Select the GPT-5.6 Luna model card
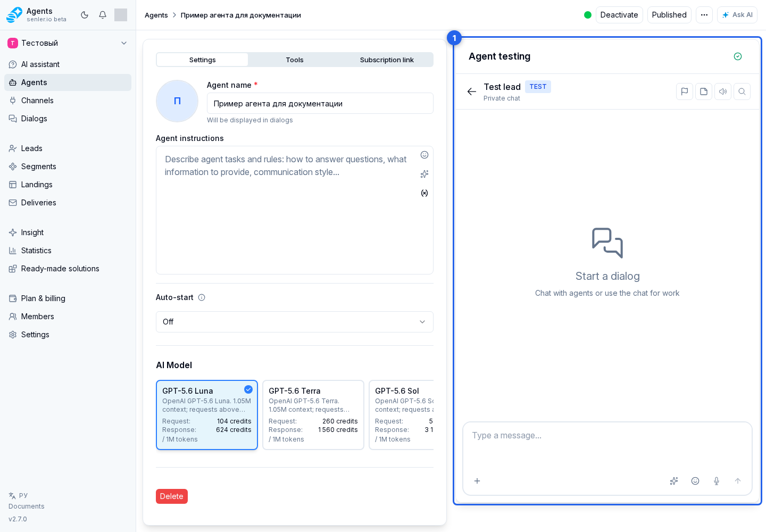766x532 pixels. pyautogui.click(x=207, y=415)
